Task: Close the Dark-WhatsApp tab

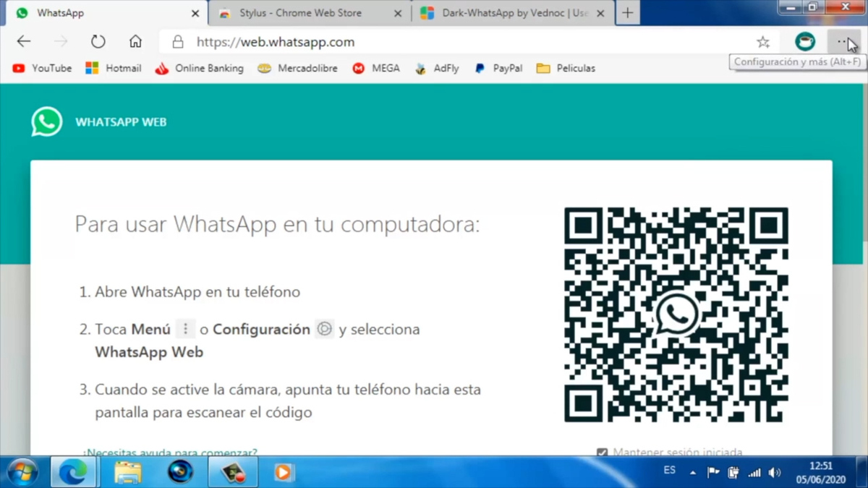Action: (x=600, y=13)
